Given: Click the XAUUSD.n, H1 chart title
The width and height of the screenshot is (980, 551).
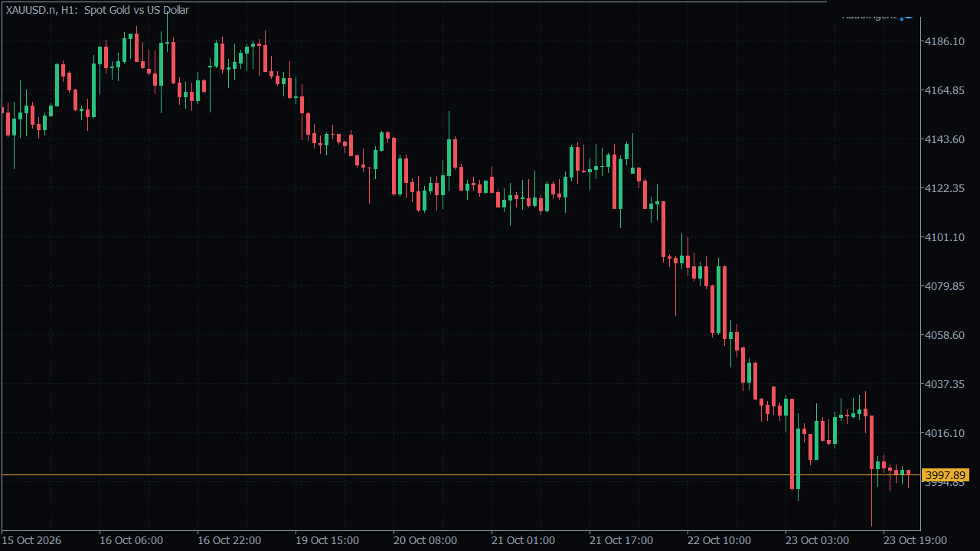Looking at the screenshot, I should point(97,10).
